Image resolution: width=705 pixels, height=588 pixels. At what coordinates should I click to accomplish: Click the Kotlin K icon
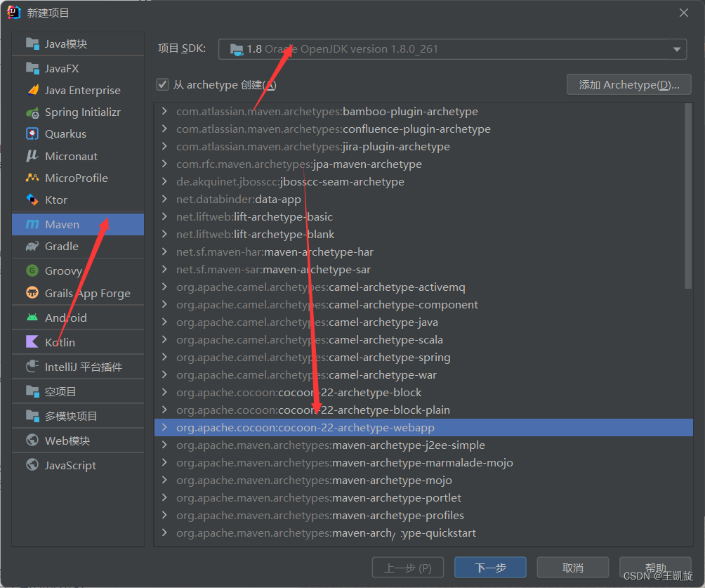click(x=32, y=342)
